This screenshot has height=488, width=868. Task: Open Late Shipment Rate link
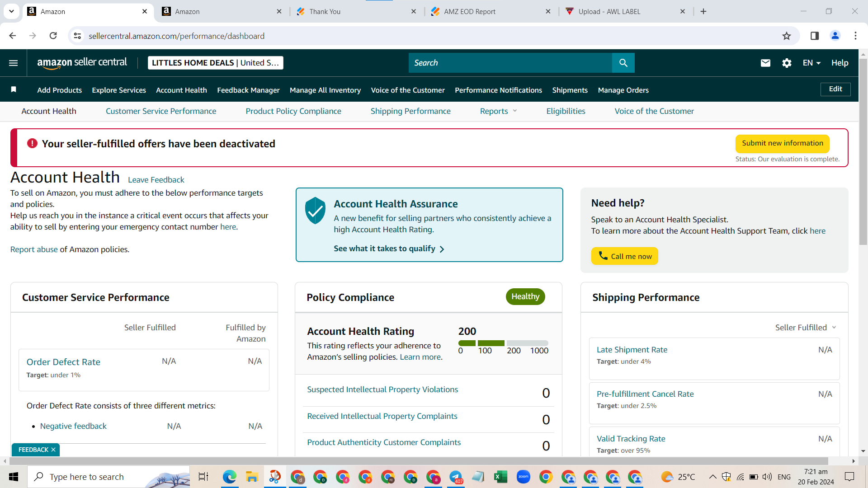632,350
